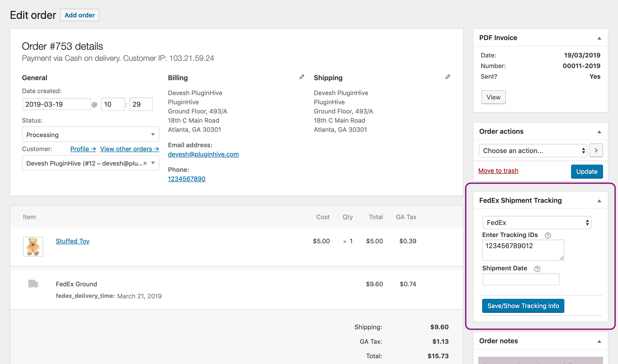Click the Add order button
This screenshot has height=364, width=618.
(x=80, y=15)
